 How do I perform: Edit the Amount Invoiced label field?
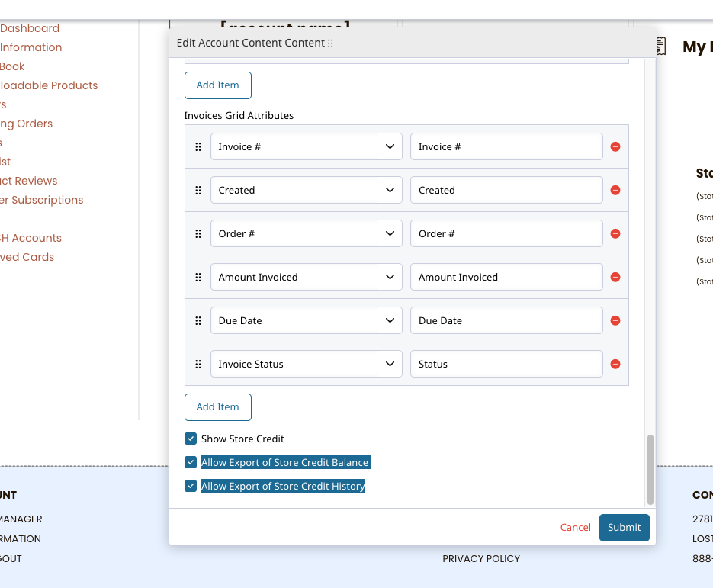click(506, 277)
